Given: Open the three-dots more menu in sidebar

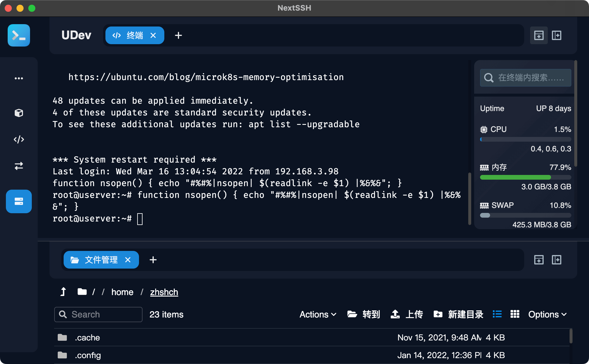Looking at the screenshot, I should tap(19, 78).
